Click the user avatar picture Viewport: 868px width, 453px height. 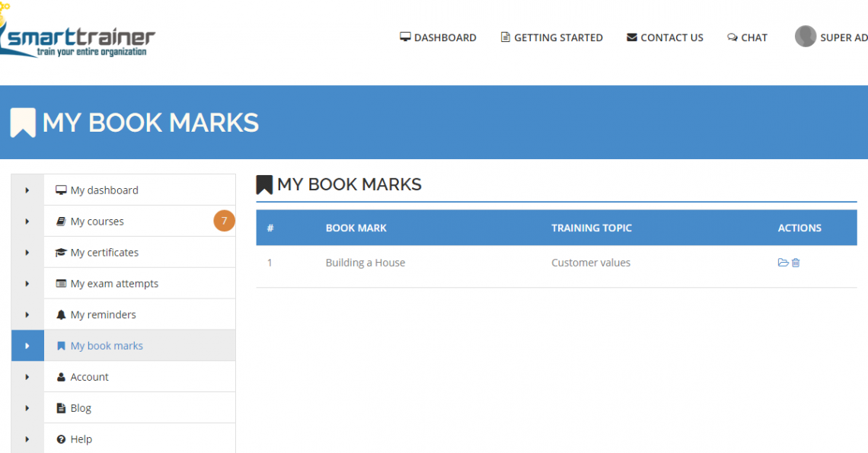[x=805, y=37]
